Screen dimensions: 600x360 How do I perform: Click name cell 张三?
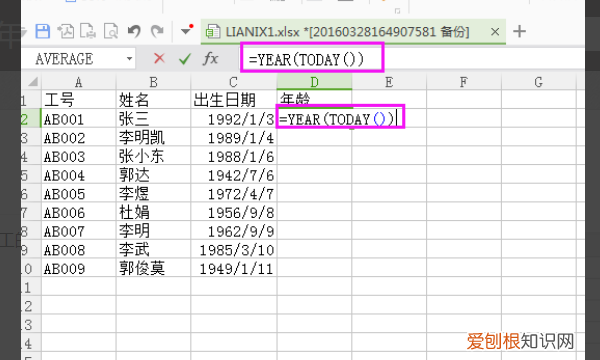(153, 119)
